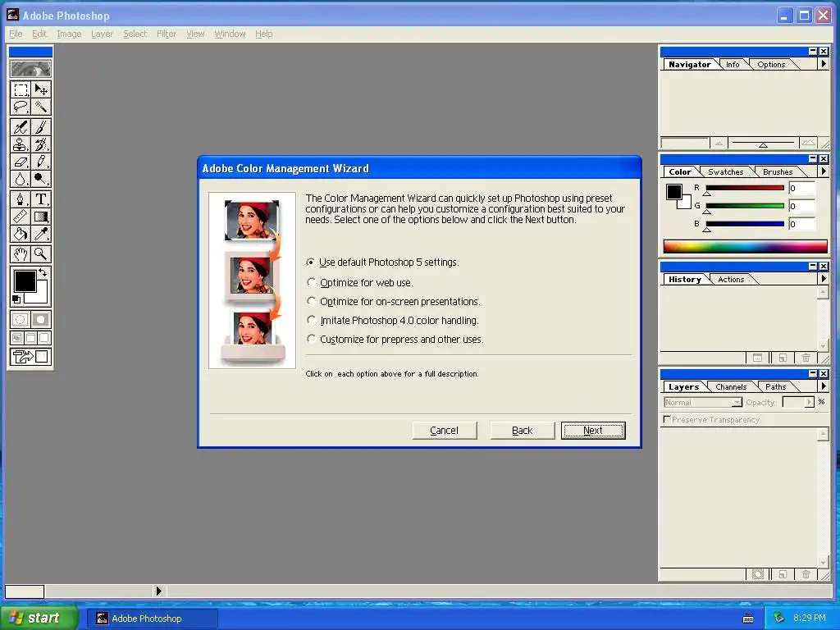Click the swap foreground/background colors arrow
Screen dimensions: 840x630
click(x=43, y=272)
